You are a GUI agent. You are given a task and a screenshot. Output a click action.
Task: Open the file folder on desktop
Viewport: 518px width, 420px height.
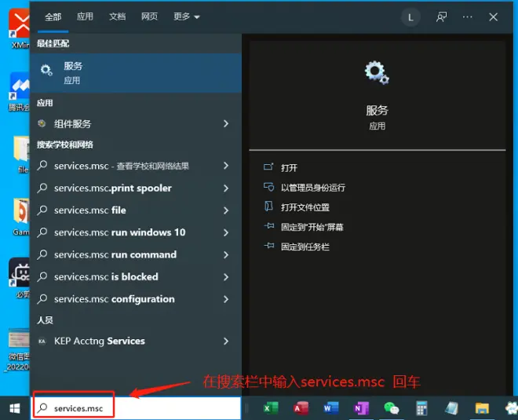(21, 155)
